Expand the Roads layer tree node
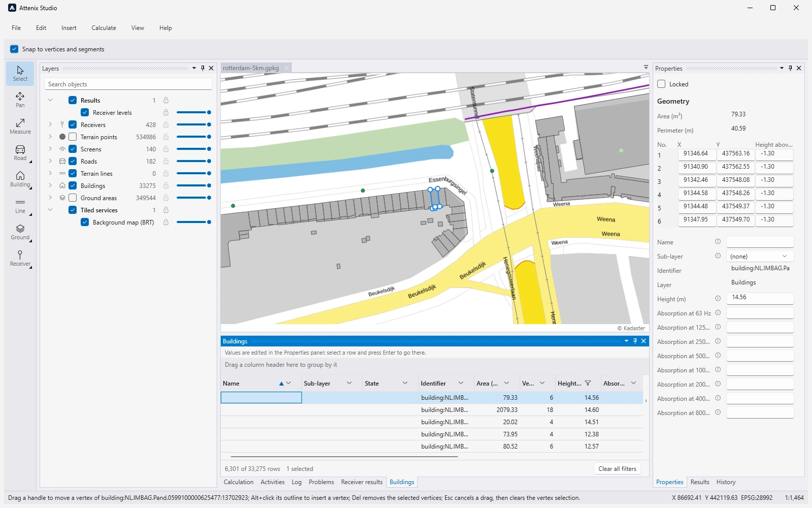The width and height of the screenshot is (812, 508). 50,161
